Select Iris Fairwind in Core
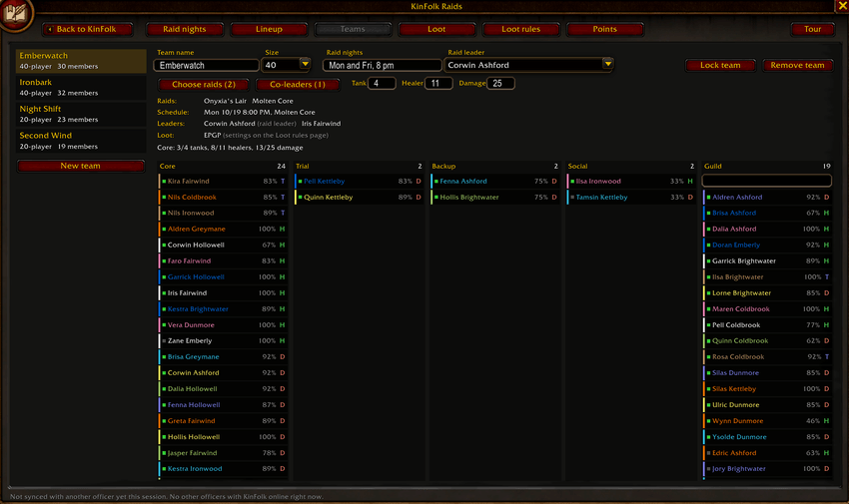The width and height of the screenshot is (849, 504). click(x=223, y=293)
